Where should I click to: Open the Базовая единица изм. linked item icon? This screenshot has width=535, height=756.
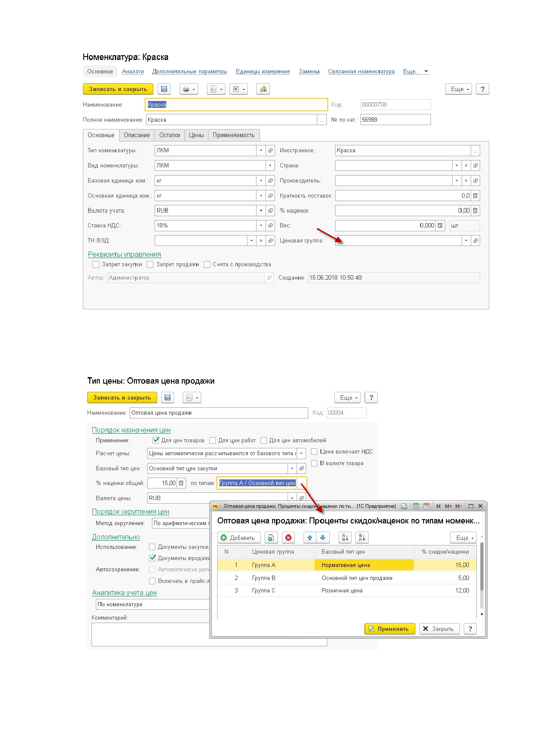270,181
